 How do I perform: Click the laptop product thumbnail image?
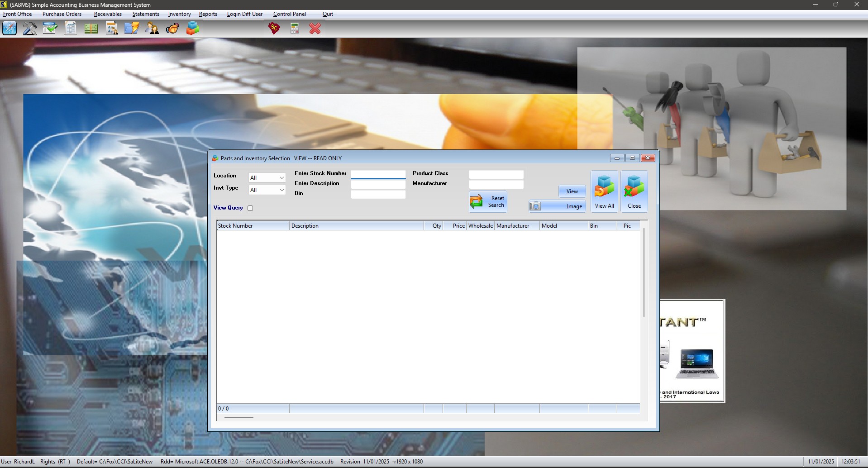(x=697, y=363)
